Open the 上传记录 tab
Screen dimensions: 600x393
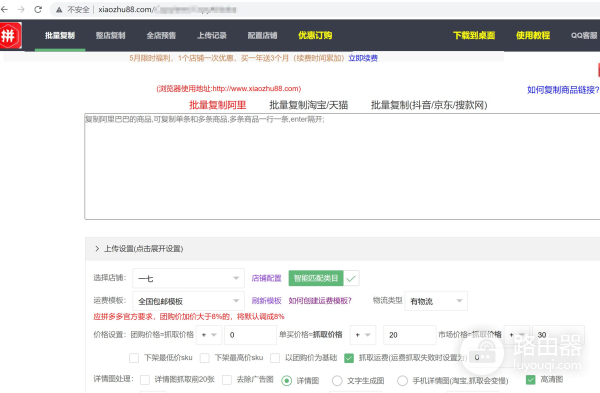(x=212, y=36)
